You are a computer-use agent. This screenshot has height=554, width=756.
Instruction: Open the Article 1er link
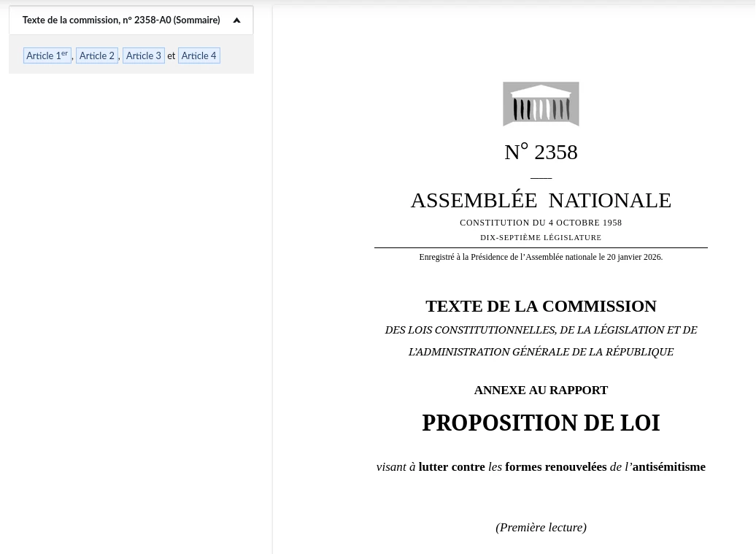point(47,55)
